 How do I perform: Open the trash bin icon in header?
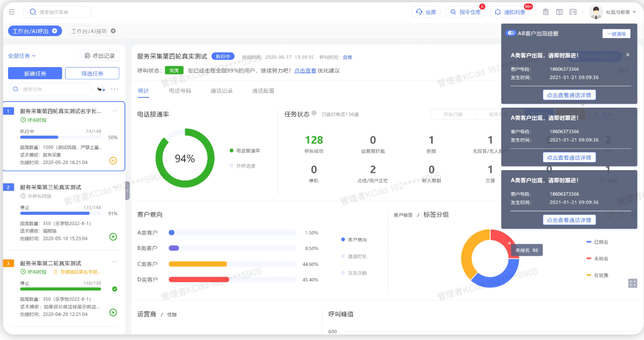[546, 12]
